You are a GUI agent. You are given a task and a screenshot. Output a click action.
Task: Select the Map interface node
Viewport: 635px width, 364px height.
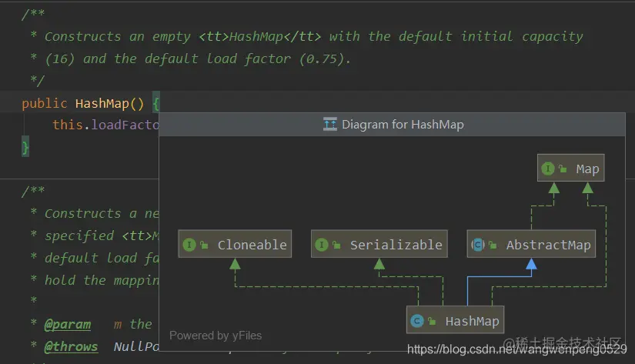pos(570,168)
